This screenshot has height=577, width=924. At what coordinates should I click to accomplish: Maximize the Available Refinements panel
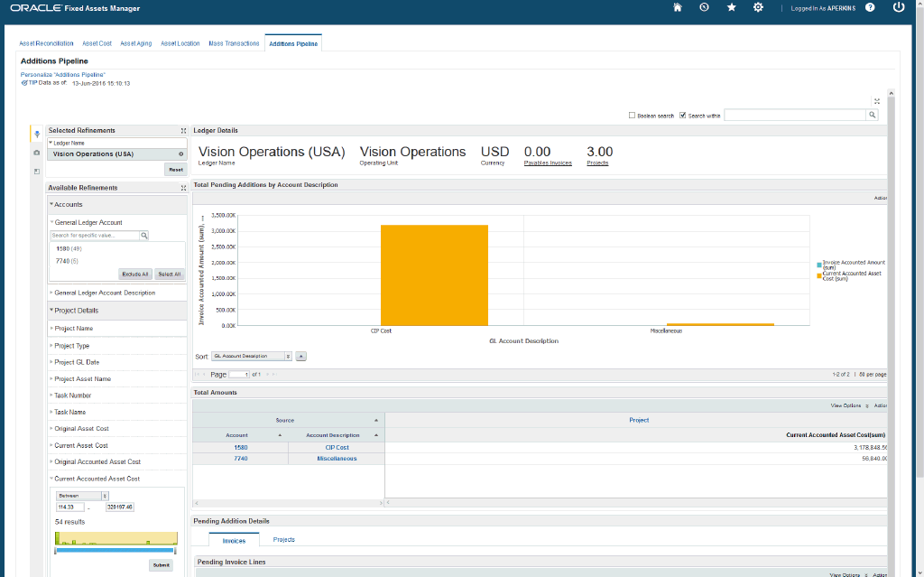tap(183, 188)
